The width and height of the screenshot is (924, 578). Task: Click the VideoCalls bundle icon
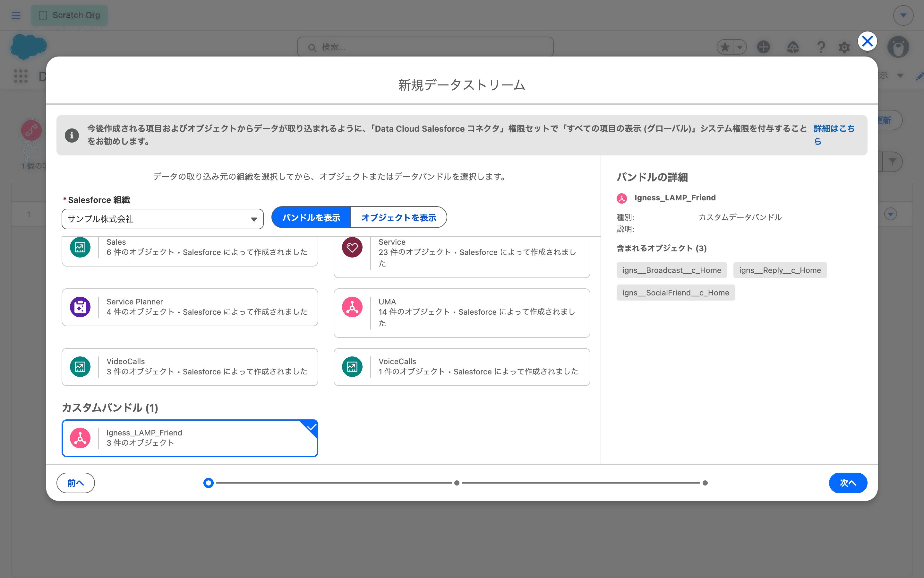[x=80, y=367]
